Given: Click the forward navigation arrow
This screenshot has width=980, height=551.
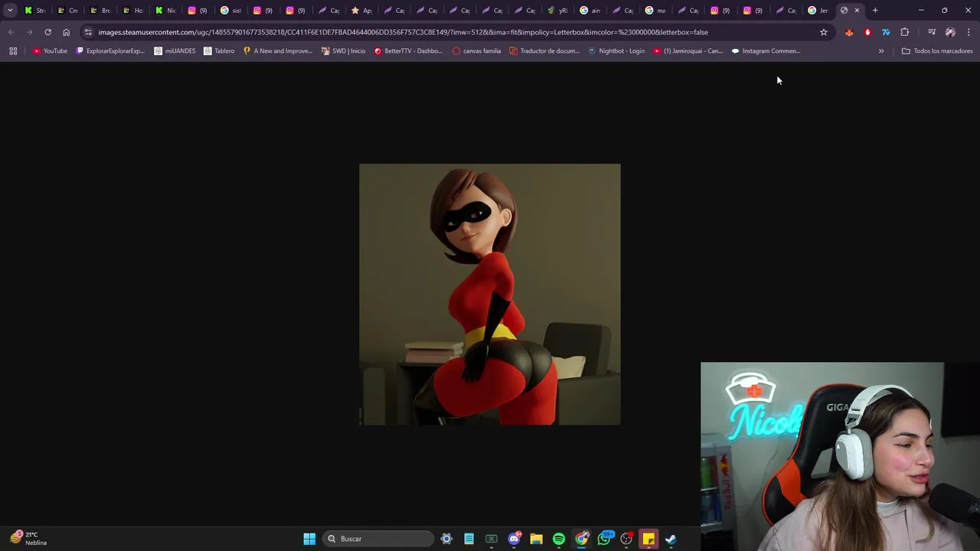Looking at the screenshot, I should pos(29,32).
